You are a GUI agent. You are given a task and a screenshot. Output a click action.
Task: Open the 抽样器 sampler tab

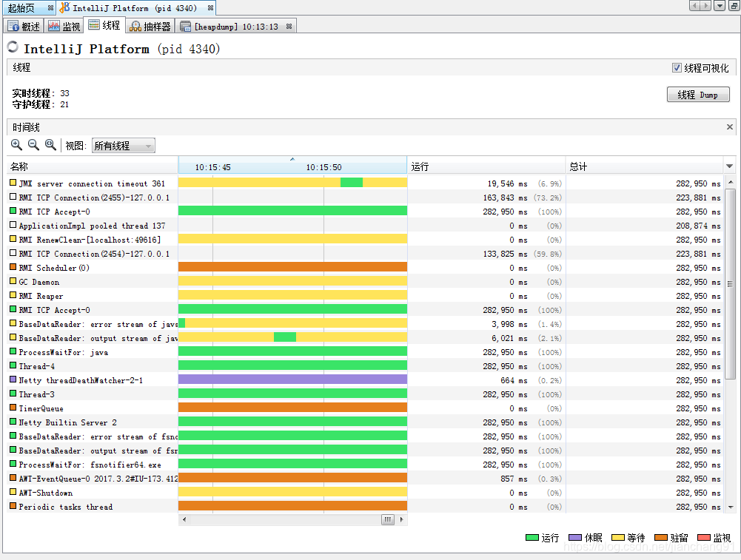tap(150, 27)
